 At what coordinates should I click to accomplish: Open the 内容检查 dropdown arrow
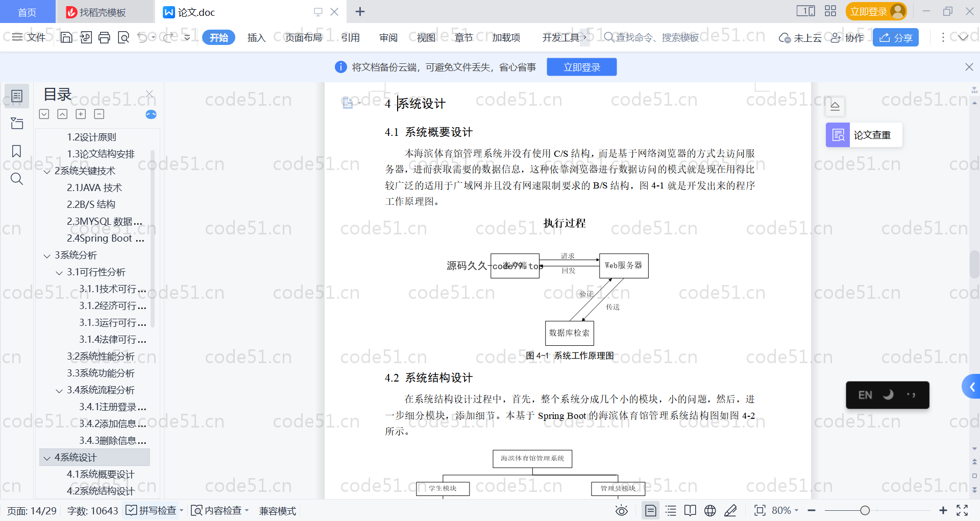pos(247,510)
